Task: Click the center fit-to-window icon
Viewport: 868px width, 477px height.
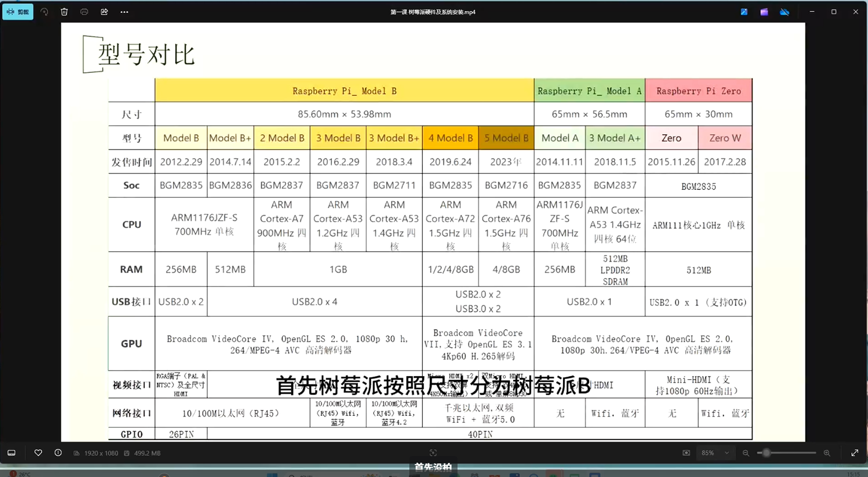Action: pyautogui.click(x=433, y=453)
